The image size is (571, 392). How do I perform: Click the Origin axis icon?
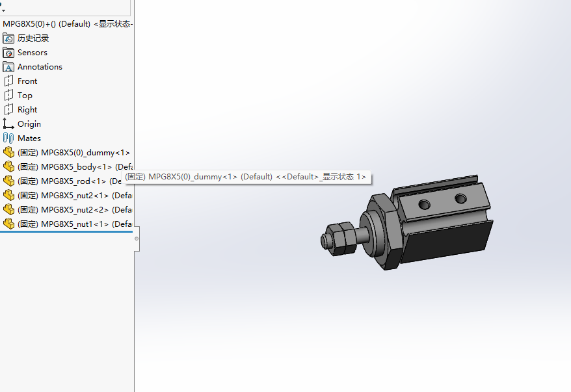coord(8,124)
